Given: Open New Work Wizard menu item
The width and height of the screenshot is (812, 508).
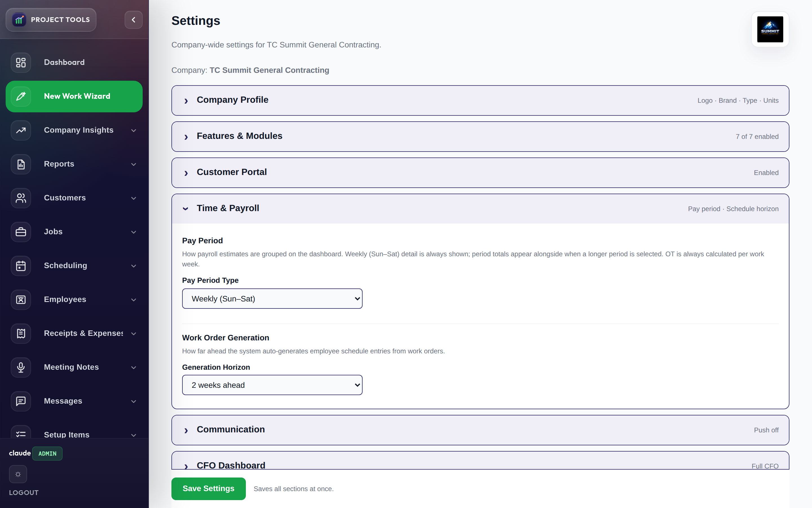Looking at the screenshot, I should (74, 97).
